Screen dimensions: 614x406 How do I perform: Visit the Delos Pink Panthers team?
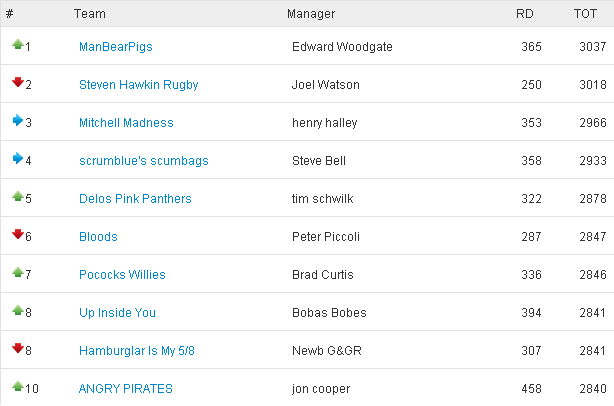tap(135, 198)
